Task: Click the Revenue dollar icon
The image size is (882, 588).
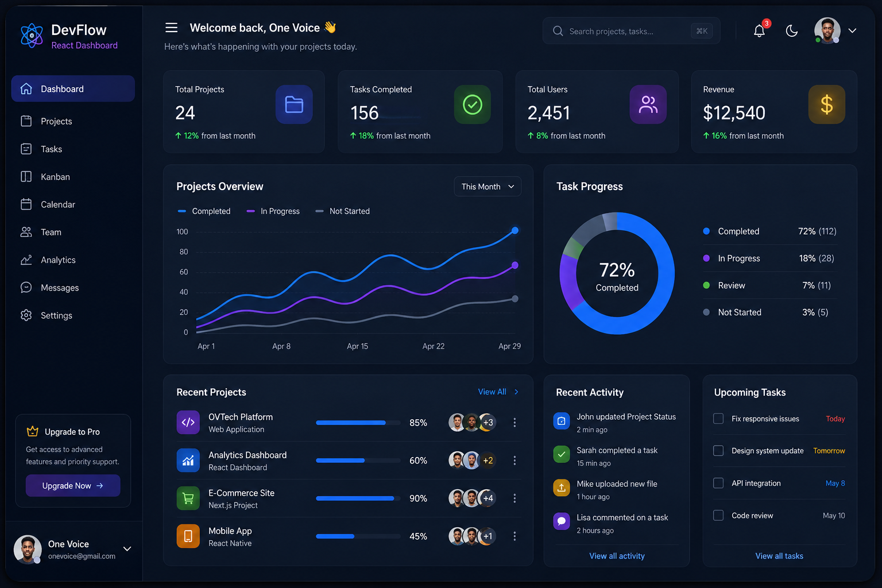Action: point(827,105)
